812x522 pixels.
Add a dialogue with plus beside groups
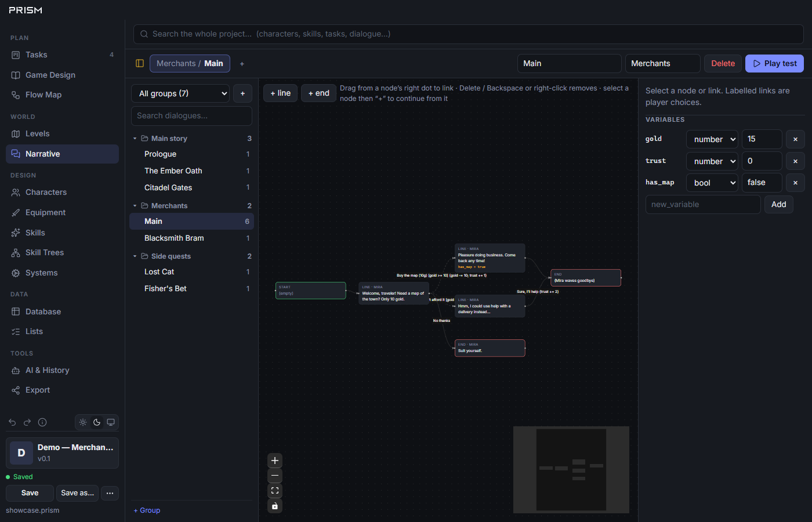(242, 93)
